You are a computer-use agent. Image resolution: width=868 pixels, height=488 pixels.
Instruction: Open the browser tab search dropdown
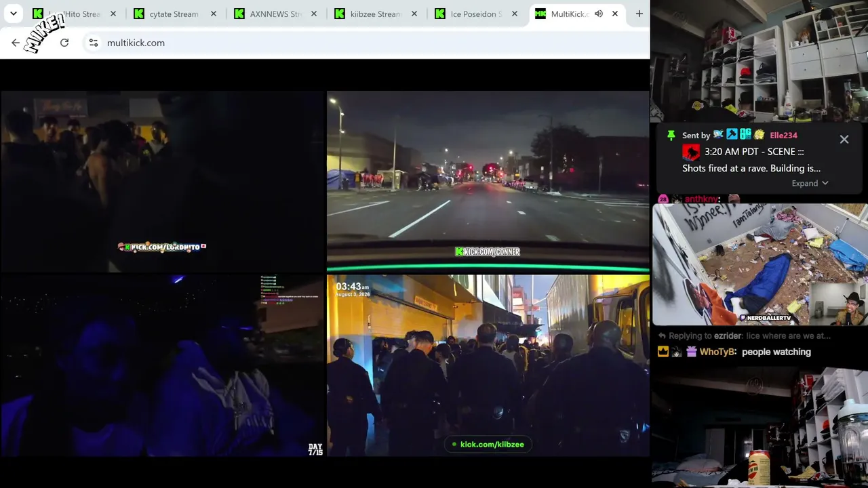[x=14, y=14]
